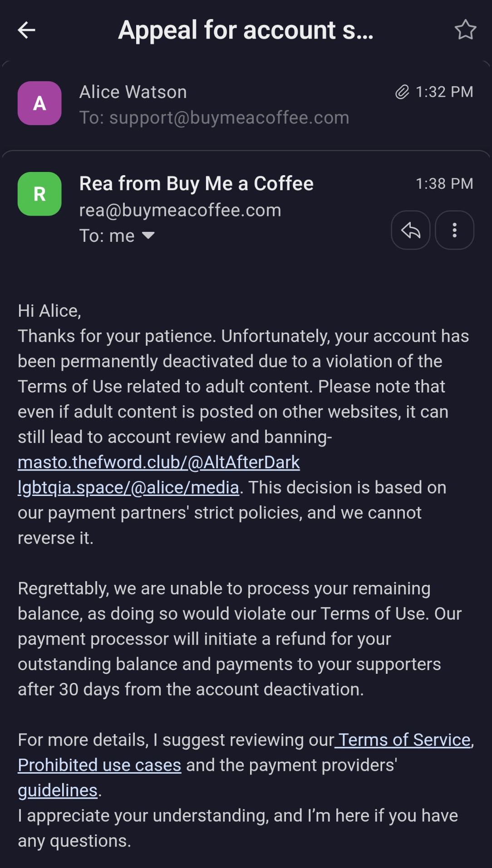Tap the "Appeal for account s..." subject title
The height and width of the screenshot is (868, 492).
[x=246, y=30]
